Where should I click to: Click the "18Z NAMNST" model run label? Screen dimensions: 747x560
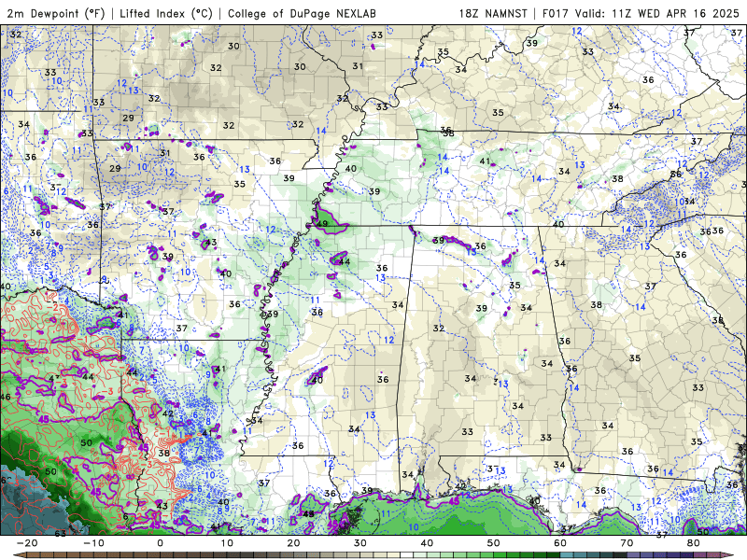[x=493, y=13]
